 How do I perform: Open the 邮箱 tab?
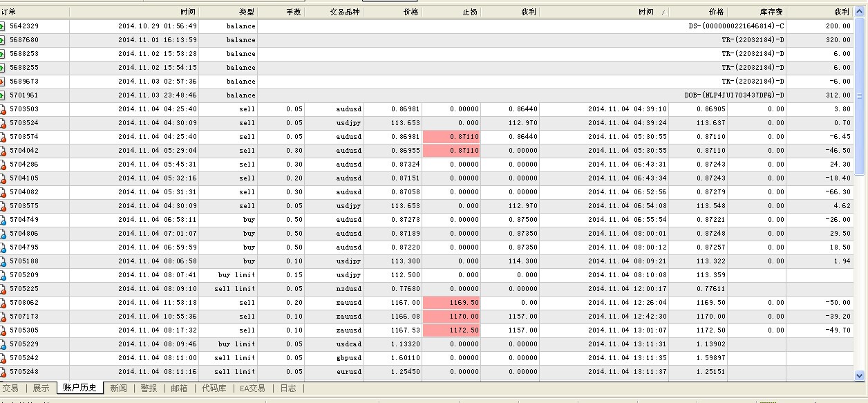[179, 388]
